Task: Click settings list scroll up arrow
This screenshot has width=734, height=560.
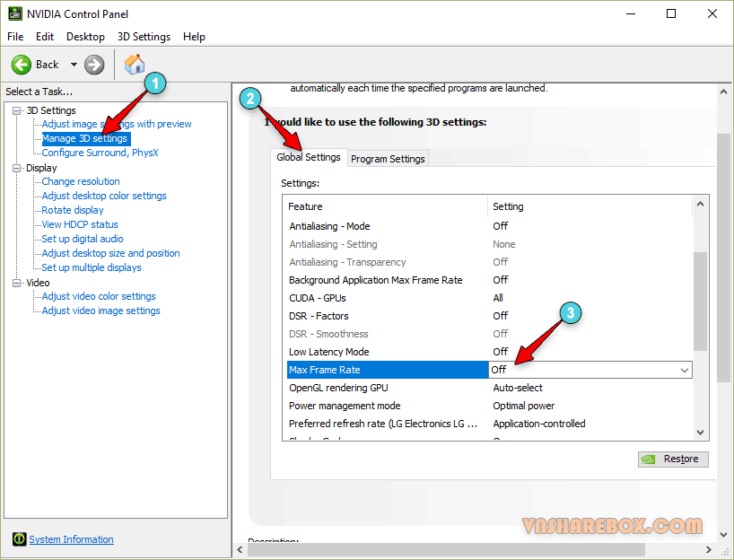Action: point(700,204)
